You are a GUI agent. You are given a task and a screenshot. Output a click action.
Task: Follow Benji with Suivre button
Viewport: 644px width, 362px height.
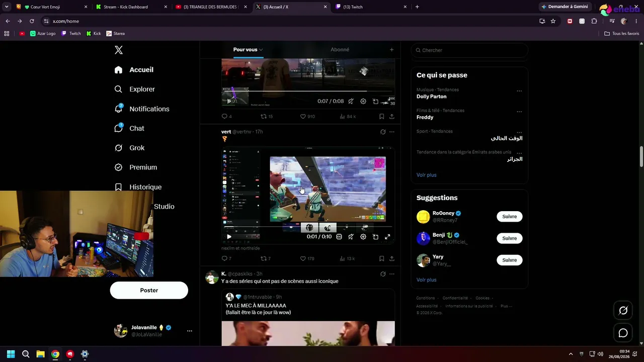pyautogui.click(x=509, y=238)
